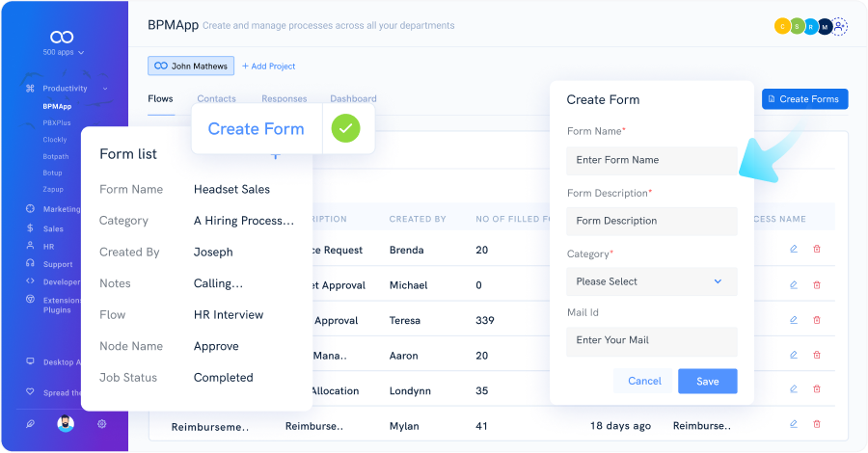
Task: Click the trash icon in Mylan's row
Action: click(x=817, y=424)
